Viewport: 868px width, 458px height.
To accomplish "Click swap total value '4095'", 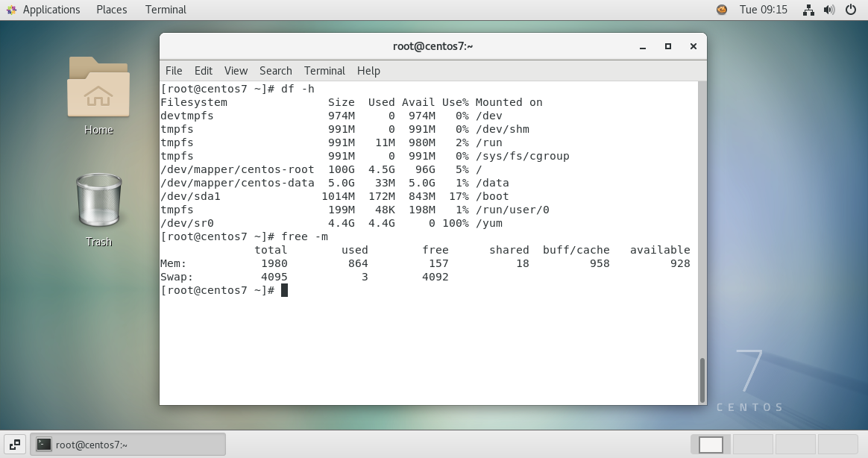I will click(274, 277).
